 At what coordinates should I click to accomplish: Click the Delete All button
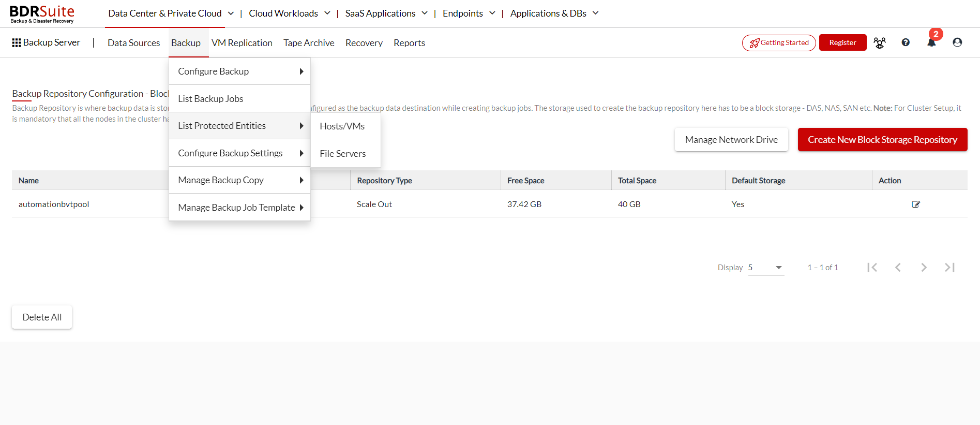click(42, 317)
